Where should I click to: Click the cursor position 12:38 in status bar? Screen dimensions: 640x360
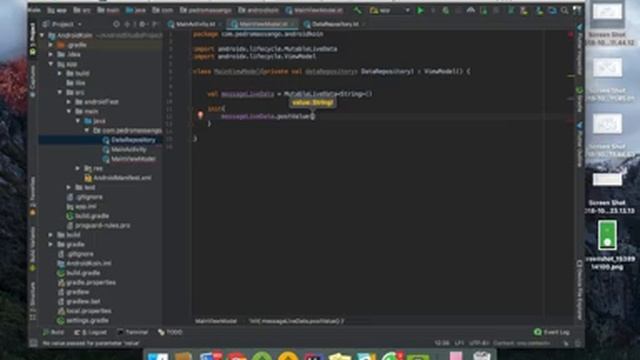(x=442, y=343)
